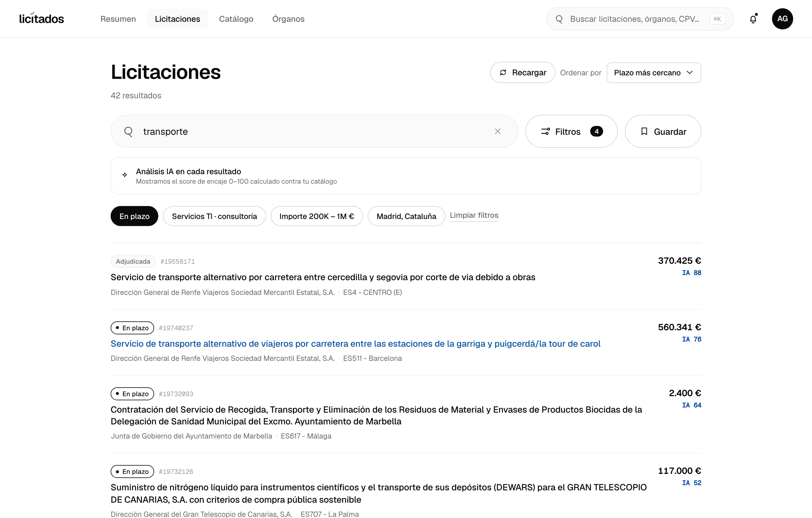This screenshot has height=518, width=812.
Task: Click the Análisis IA en cada resultado heading
Action: tap(189, 171)
